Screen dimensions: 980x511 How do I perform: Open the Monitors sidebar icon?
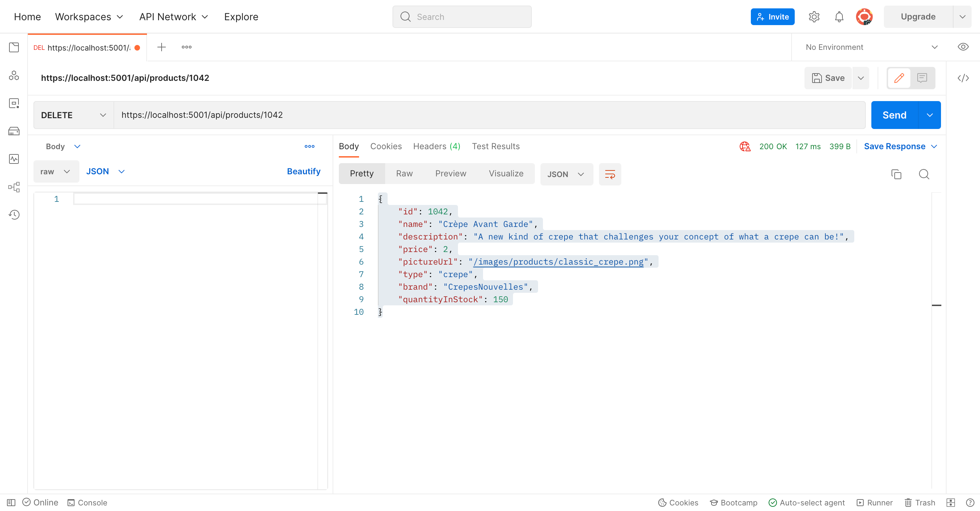pyautogui.click(x=14, y=159)
